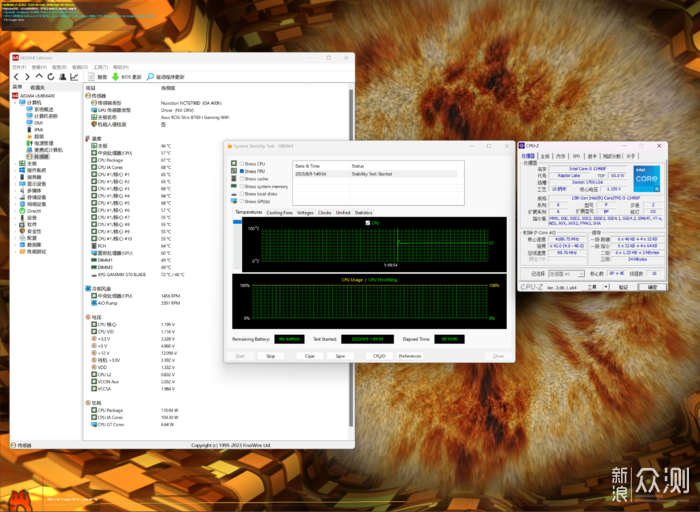Uncheck the Stress FPU checkbox

[242, 171]
